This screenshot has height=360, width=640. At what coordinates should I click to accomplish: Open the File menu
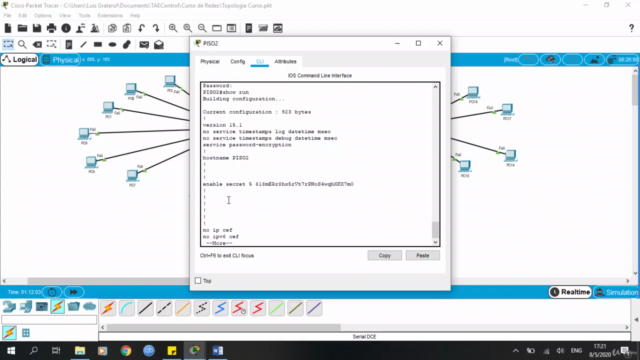7,16
